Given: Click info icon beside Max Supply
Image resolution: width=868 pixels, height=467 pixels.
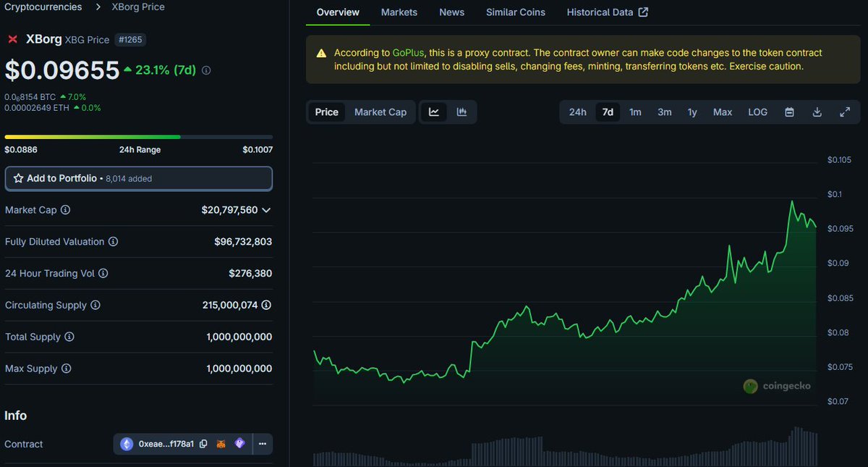Looking at the screenshot, I should click(66, 369).
